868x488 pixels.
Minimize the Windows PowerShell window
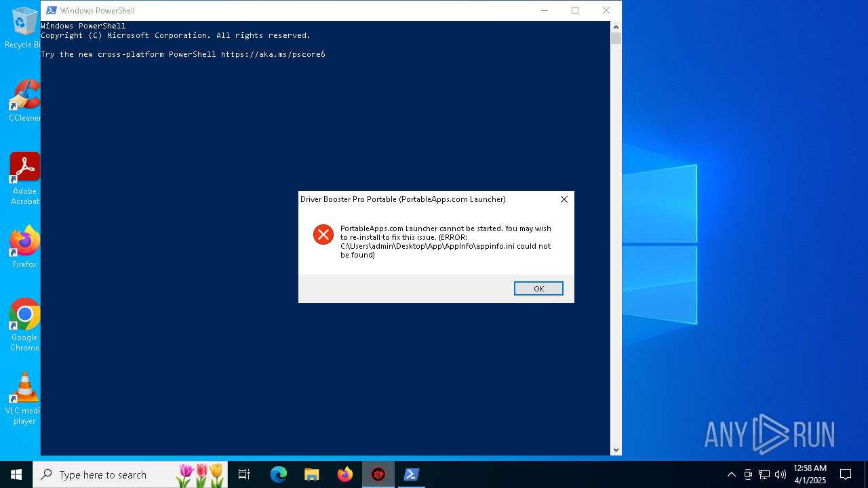coord(544,10)
